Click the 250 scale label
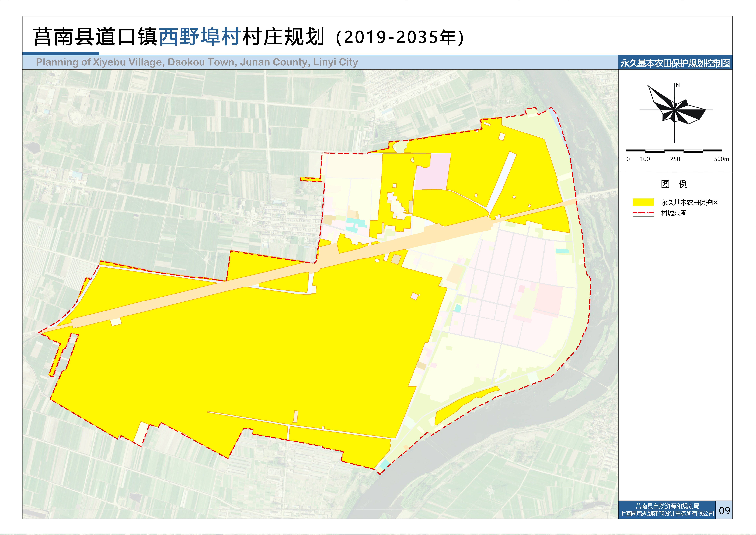The image size is (756, 535). 675,159
